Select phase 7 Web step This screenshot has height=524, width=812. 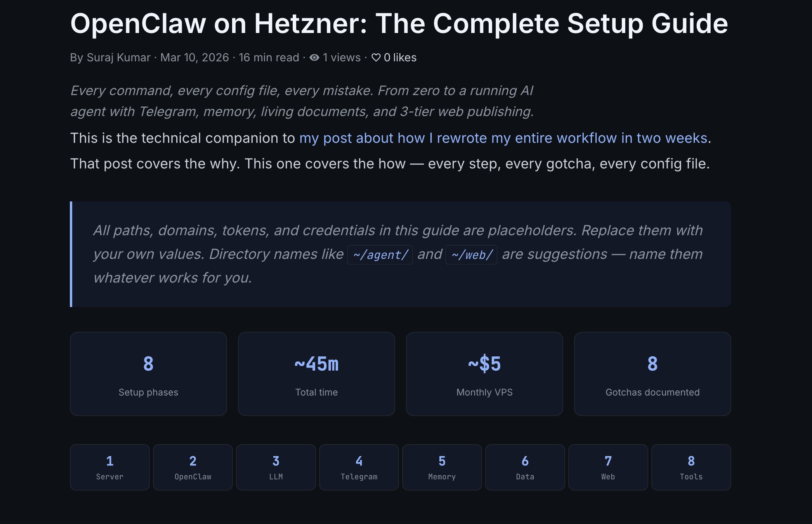point(608,467)
